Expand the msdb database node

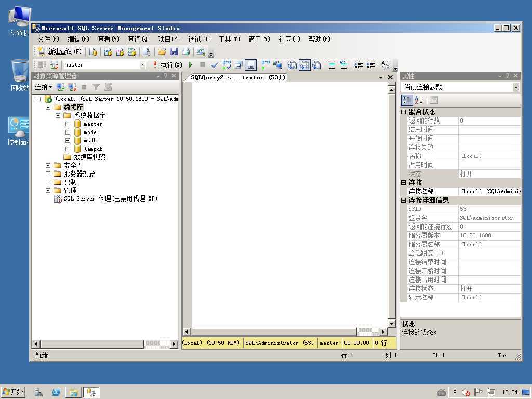(68, 140)
